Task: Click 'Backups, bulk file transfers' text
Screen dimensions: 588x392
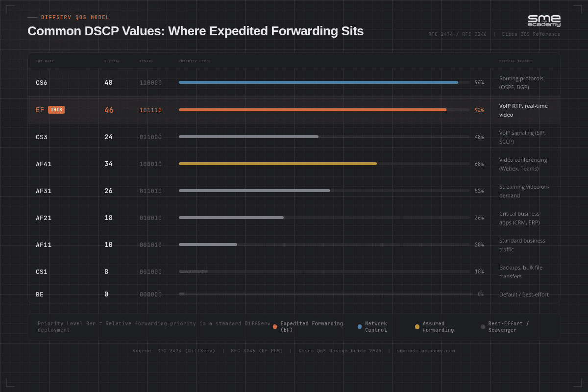Action: click(521, 271)
